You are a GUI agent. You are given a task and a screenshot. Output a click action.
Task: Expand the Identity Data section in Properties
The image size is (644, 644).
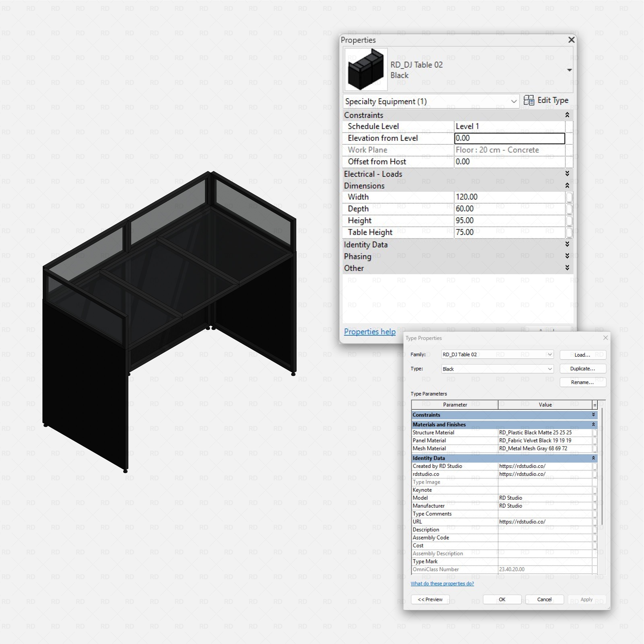567,244
